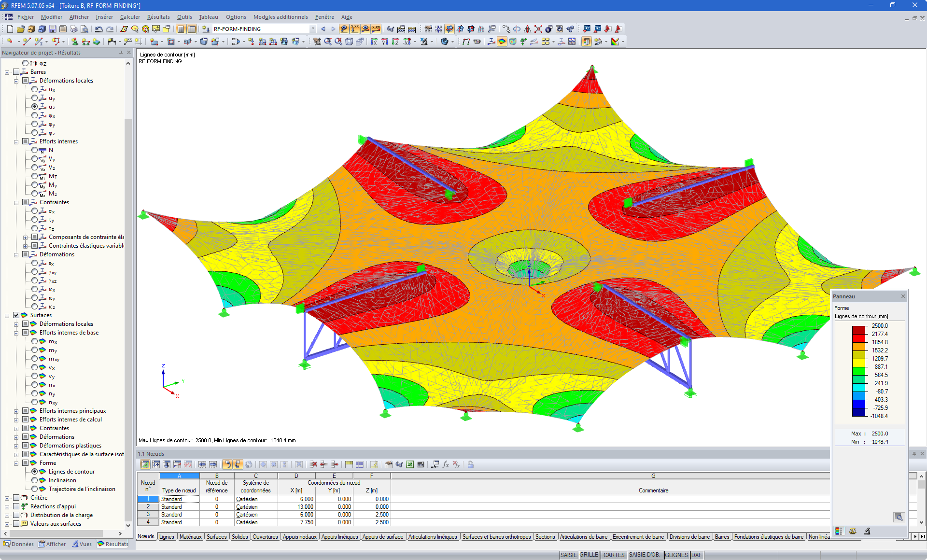This screenshot has width=927, height=560.
Task: Open the Calculer menu
Action: pos(129,17)
